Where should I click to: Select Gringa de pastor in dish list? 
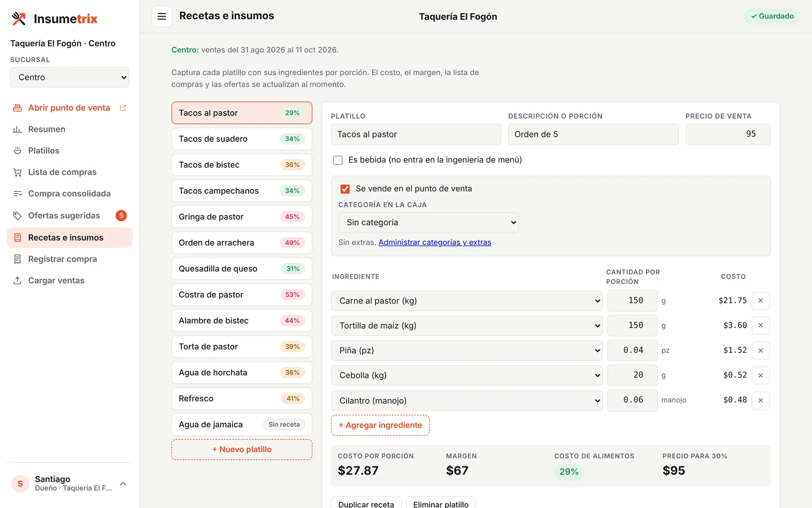[242, 217]
